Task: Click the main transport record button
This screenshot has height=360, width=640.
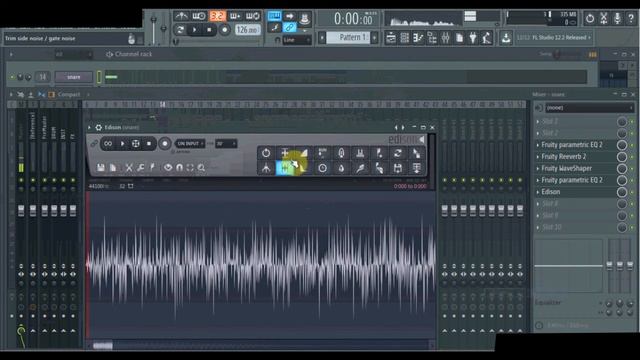Action: point(224,29)
